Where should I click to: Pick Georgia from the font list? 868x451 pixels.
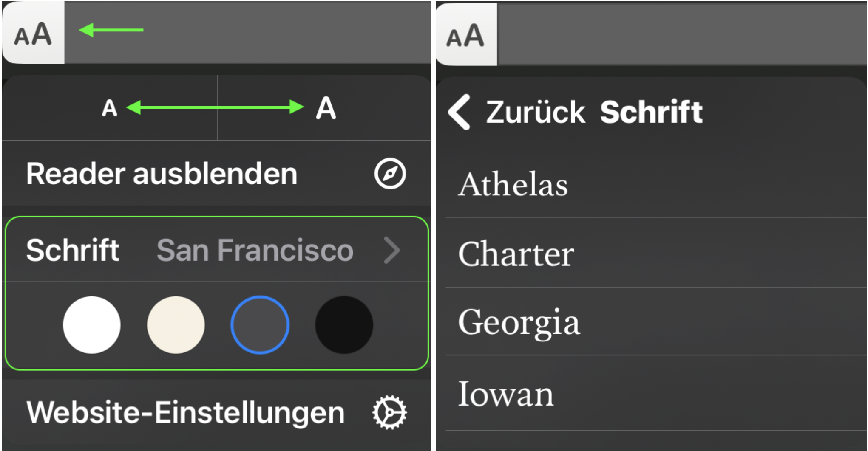coord(519,322)
